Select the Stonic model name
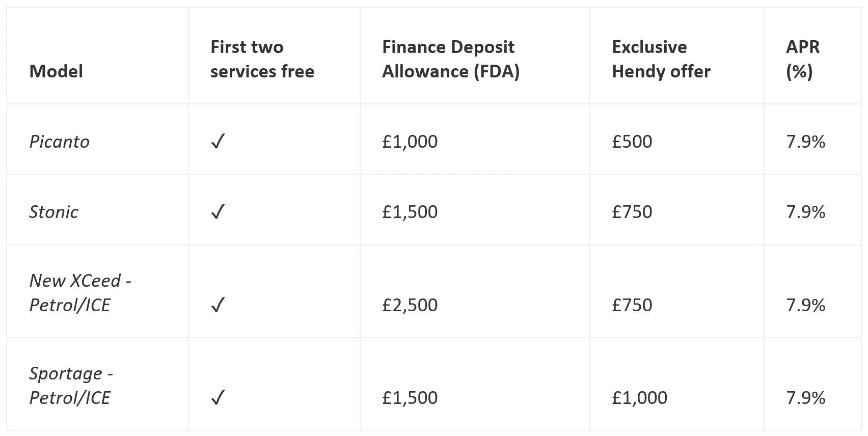Viewport: 868px width, 436px height. [53, 212]
